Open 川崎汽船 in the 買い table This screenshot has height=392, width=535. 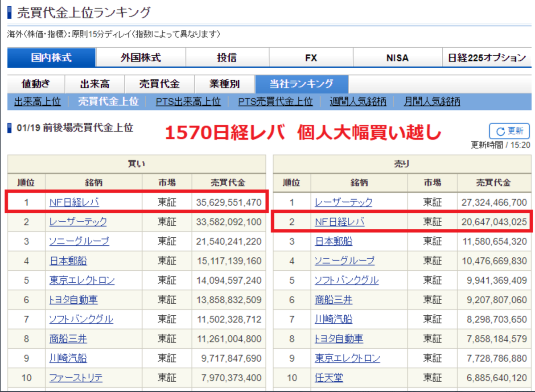[x=68, y=359]
